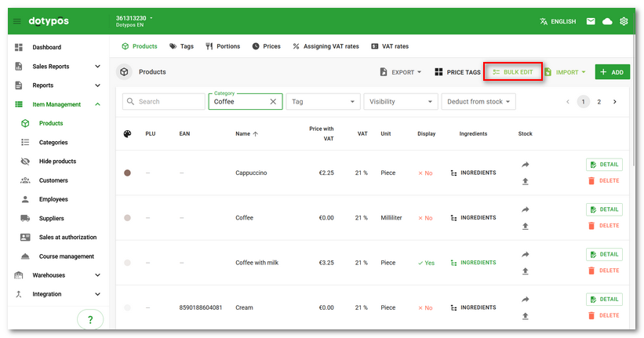The width and height of the screenshot is (644, 338).
Task: Expand the Deduct from stock dropdown
Action: (478, 101)
